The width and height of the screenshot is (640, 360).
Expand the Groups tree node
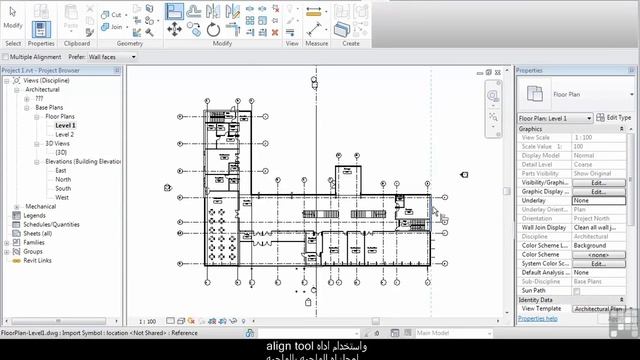(7, 251)
